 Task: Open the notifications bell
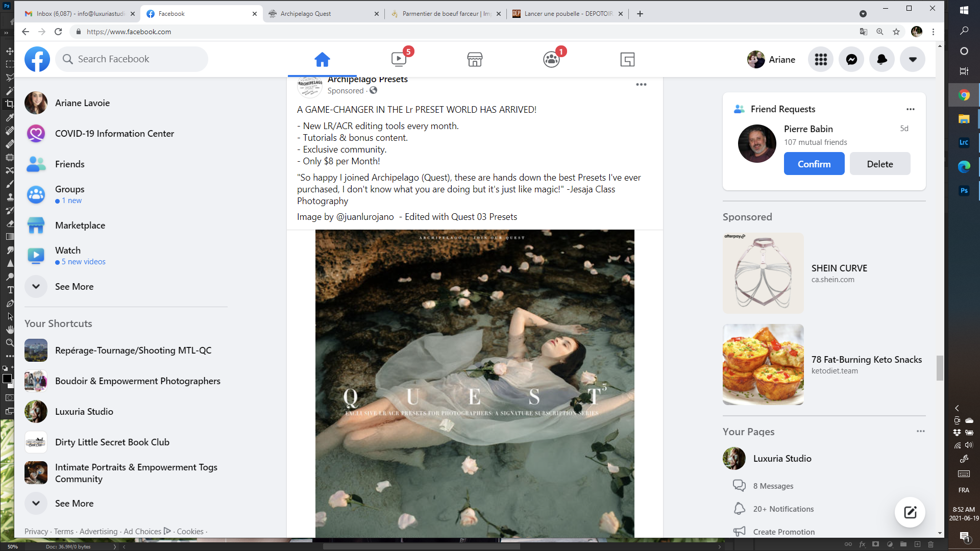click(882, 60)
